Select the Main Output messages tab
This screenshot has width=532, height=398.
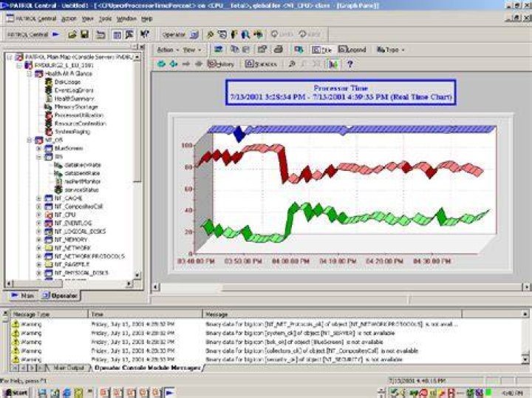[x=69, y=368]
